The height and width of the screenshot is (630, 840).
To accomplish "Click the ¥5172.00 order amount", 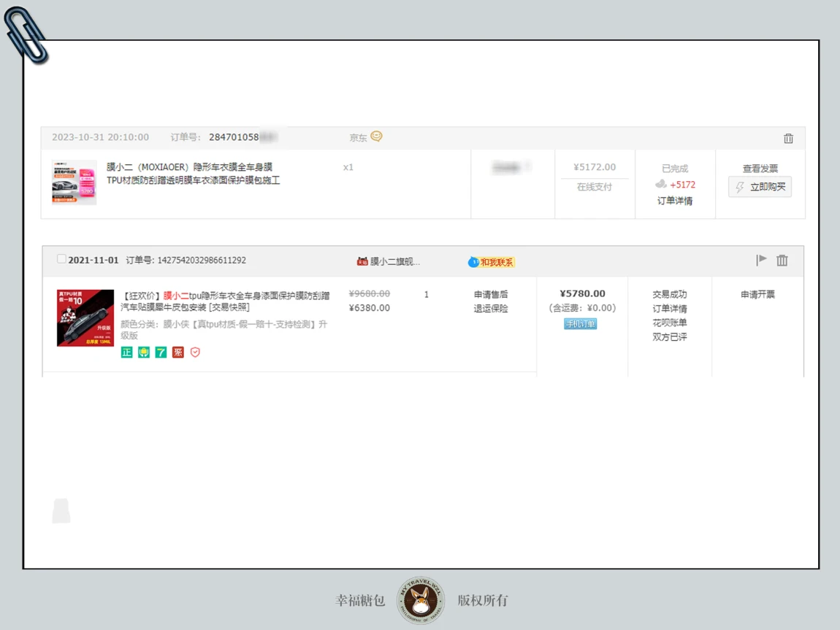I will (595, 167).
